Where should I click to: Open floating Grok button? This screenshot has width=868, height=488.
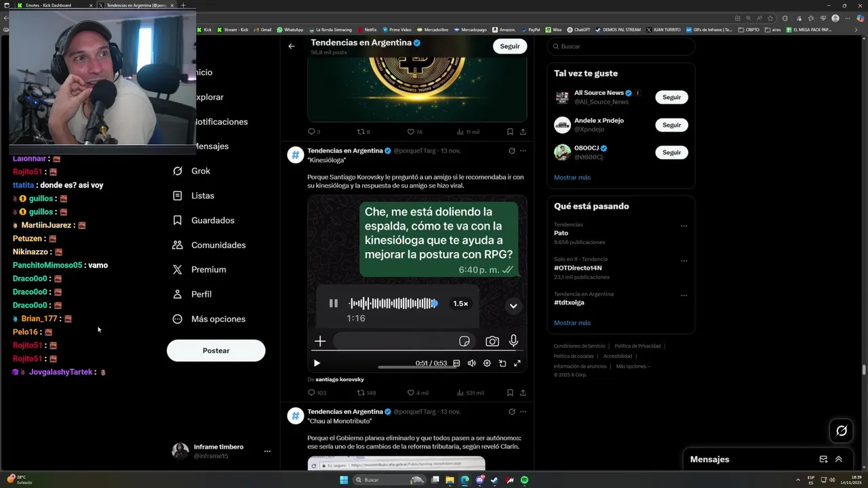coord(842,430)
